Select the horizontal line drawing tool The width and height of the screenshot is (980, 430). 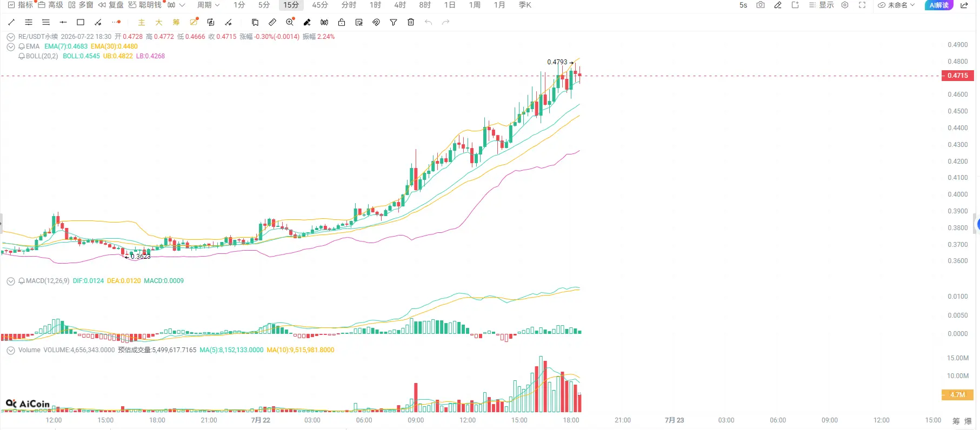click(x=63, y=22)
